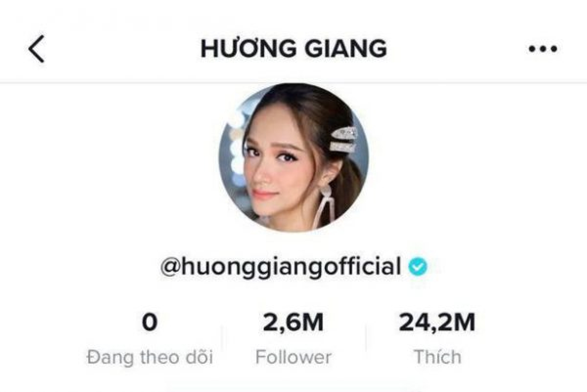Open the Đang theo dõi list label
The width and height of the screenshot is (587, 392).
(150, 357)
